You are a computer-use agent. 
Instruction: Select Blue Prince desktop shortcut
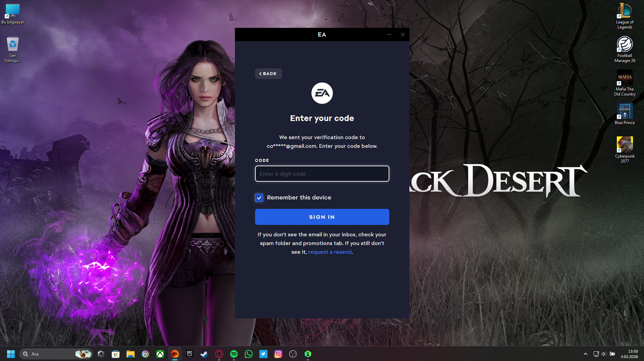click(x=625, y=114)
